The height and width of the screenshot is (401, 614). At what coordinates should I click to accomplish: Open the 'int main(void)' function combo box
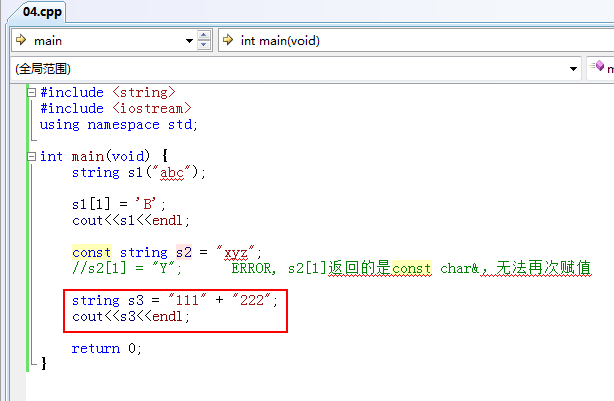point(416,40)
